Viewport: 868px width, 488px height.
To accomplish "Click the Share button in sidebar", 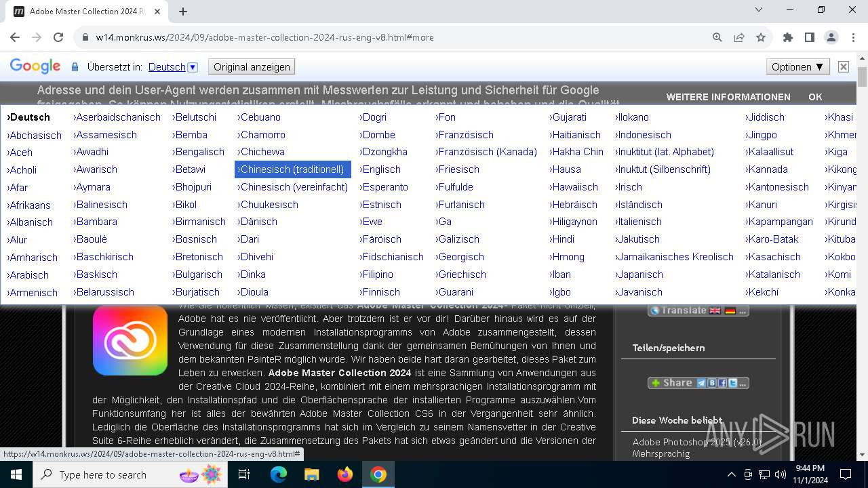I will click(x=698, y=383).
